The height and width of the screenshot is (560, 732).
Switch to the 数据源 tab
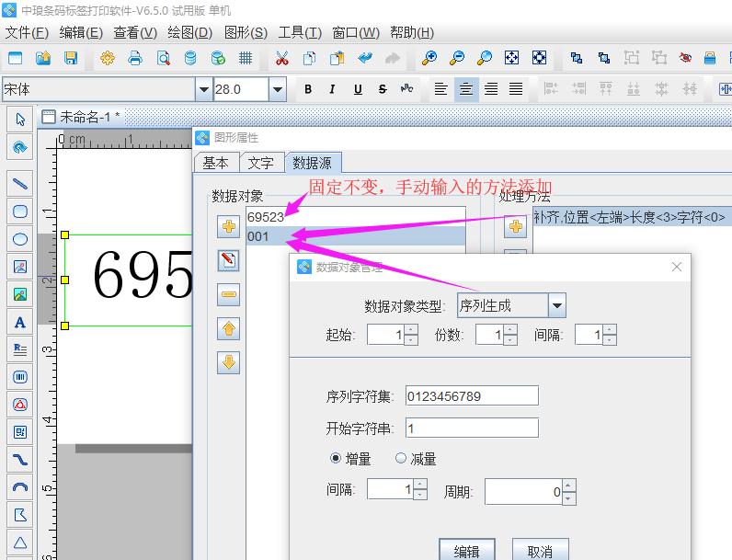[x=312, y=163]
